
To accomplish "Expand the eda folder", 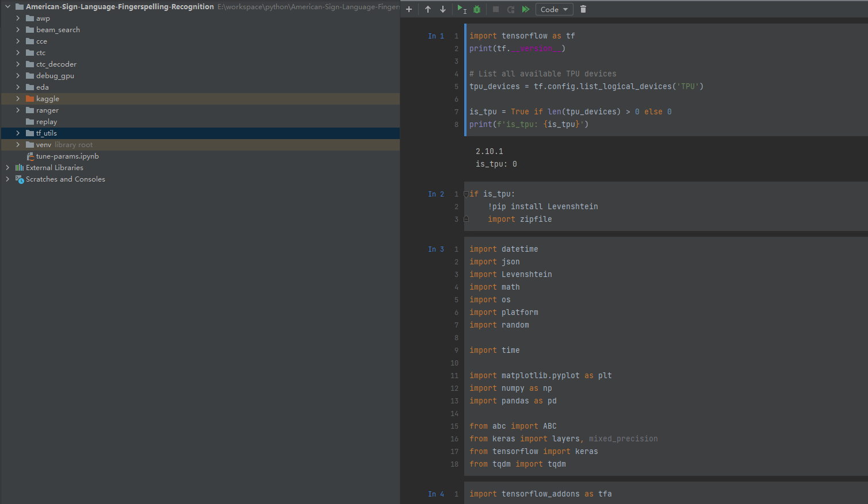I will (x=18, y=87).
